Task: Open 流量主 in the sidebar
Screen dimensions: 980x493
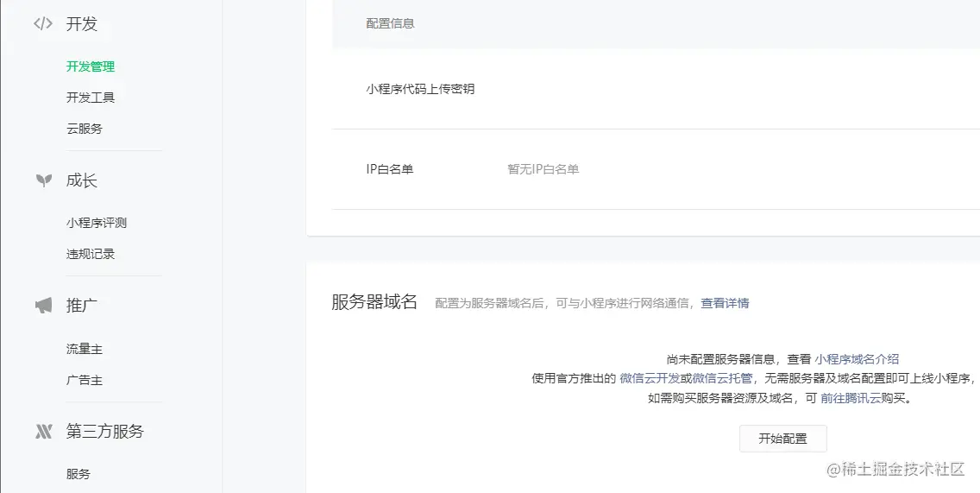Action: tap(85, 349)
